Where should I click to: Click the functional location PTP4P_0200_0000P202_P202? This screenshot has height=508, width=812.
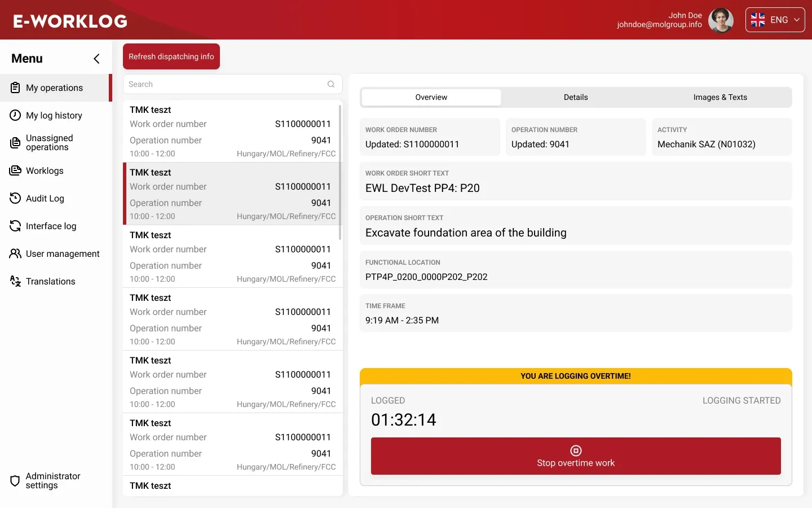(x=426, y=277)
